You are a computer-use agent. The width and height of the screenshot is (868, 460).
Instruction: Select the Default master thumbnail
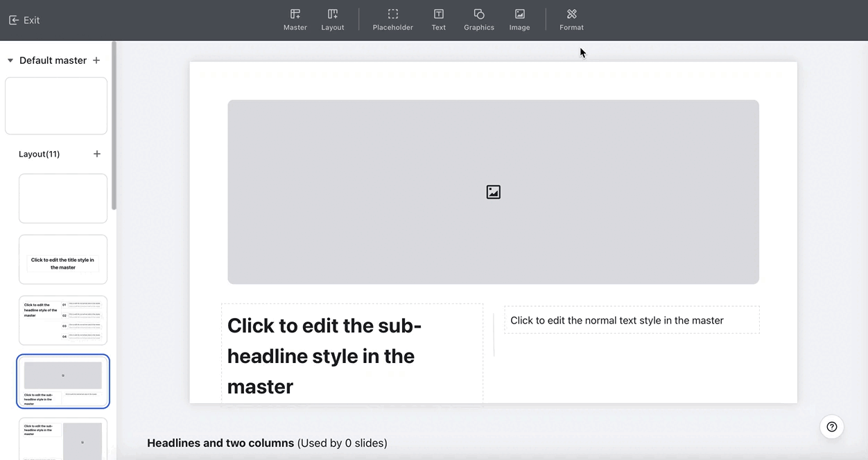point(56,105)
